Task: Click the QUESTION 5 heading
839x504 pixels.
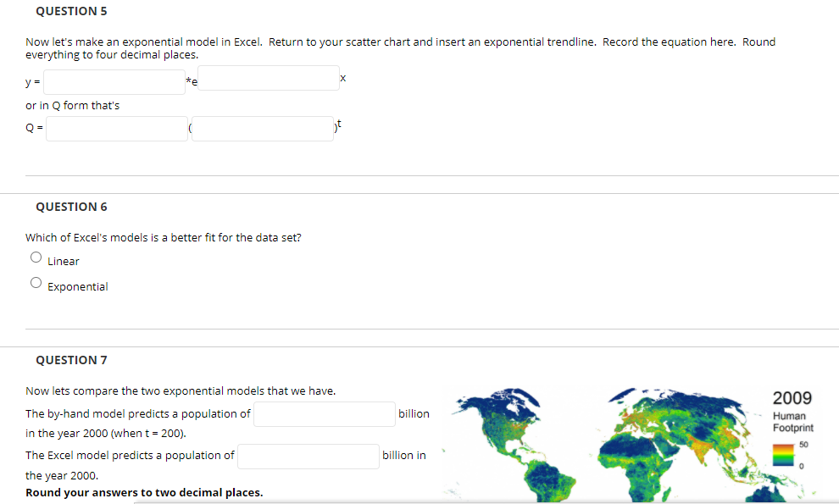Action: [71, 11]
